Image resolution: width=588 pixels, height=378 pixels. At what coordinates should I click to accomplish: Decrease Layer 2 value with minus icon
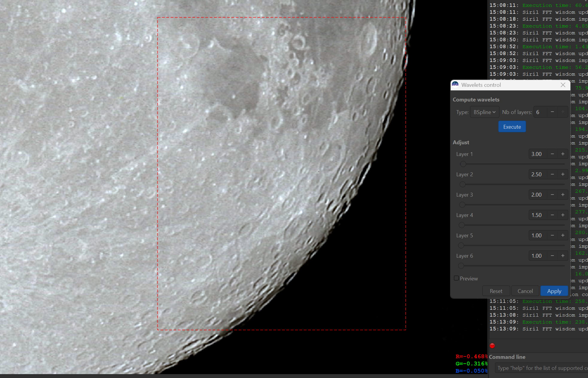click(x=552, y=174)
